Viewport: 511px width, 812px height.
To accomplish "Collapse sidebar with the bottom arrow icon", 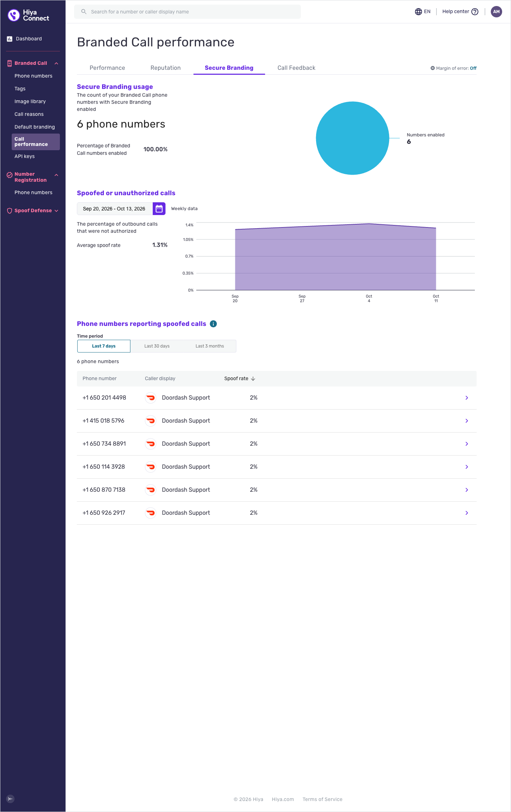I will click(10, 799).
